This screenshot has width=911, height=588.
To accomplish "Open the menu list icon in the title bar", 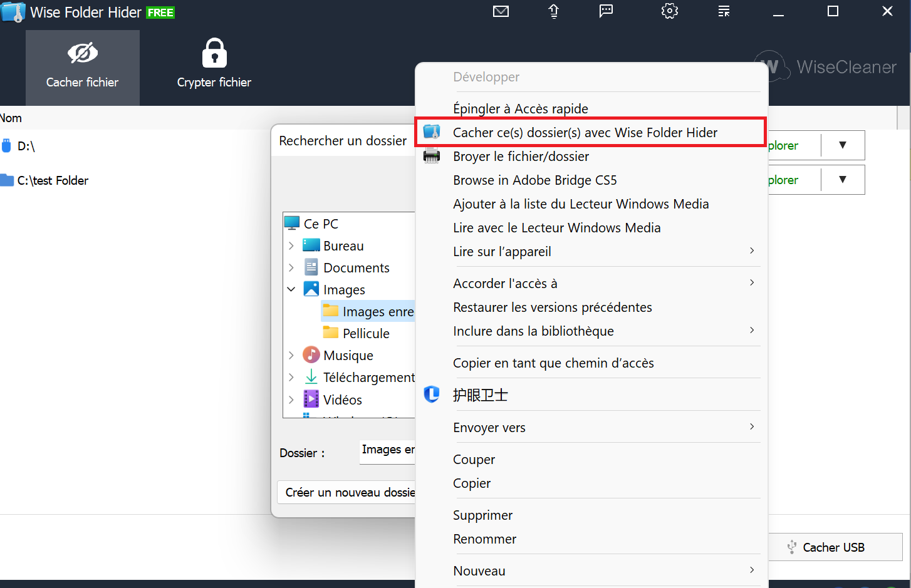I will (x=724, y=11).
